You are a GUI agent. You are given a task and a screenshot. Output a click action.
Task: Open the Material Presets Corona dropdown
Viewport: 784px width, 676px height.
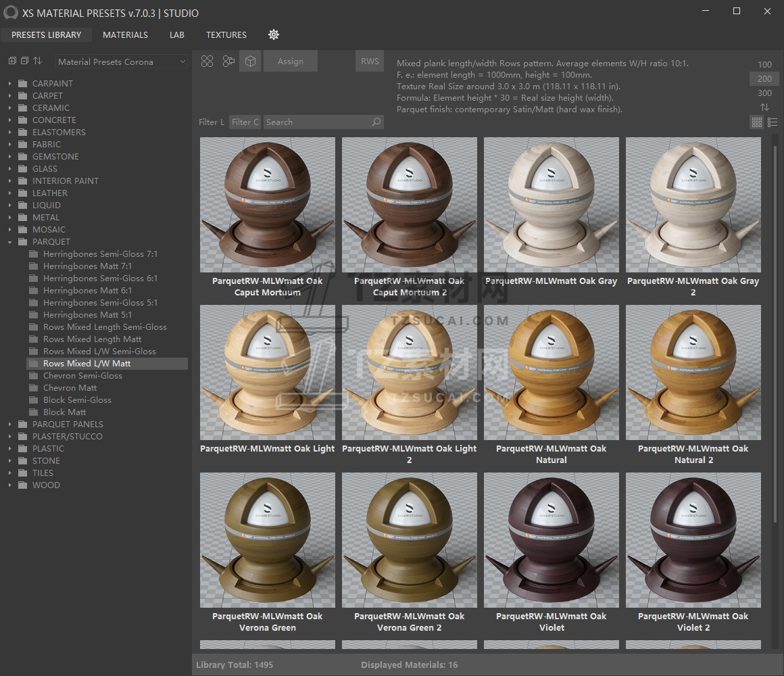122,62
